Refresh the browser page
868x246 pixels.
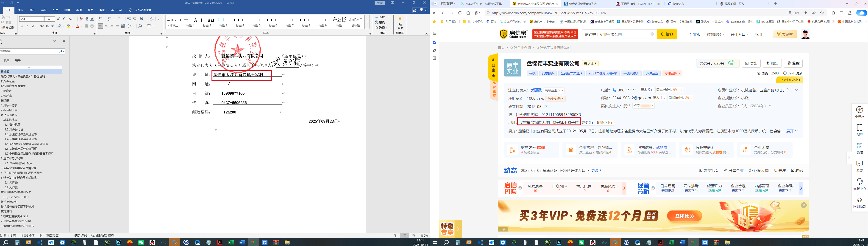[x=460, y=13]
